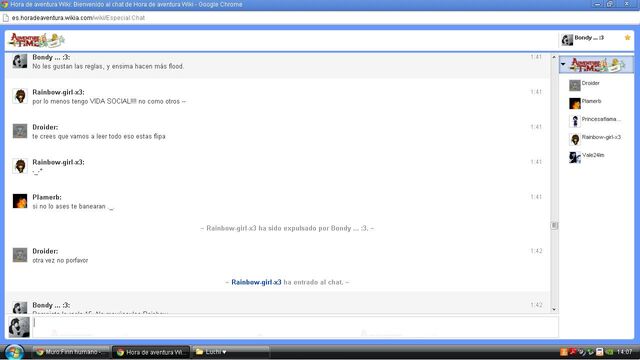Screen dimensions: 640x360
Task: Click the username Droider above 'otra vez no porfavor'
Action: pyautogui.click(x=45, y=251)
